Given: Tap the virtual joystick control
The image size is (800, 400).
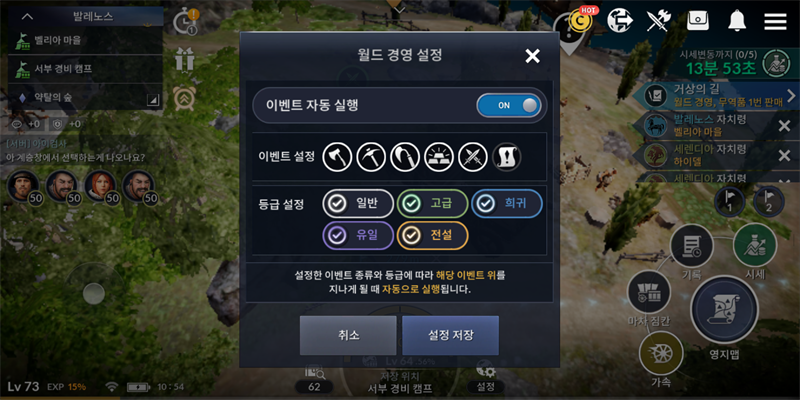Looking at the screenshot, I should 94,293.
